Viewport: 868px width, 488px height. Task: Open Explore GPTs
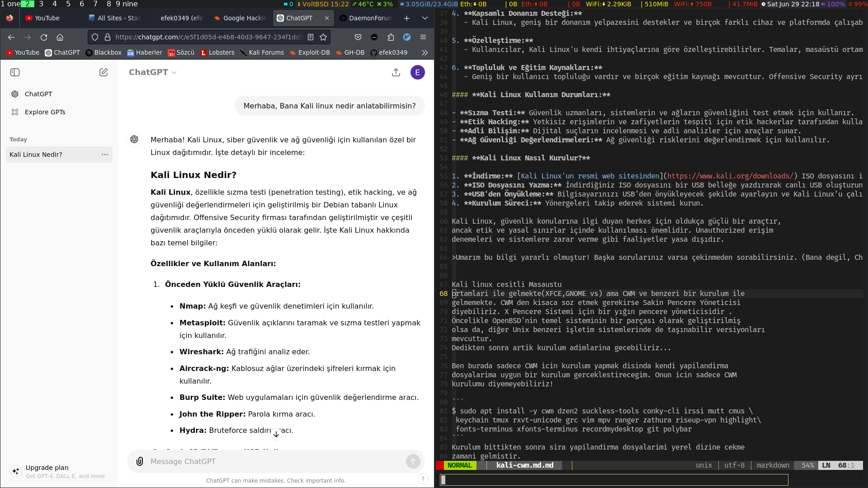pyautogui.click(x=59, y=112)
